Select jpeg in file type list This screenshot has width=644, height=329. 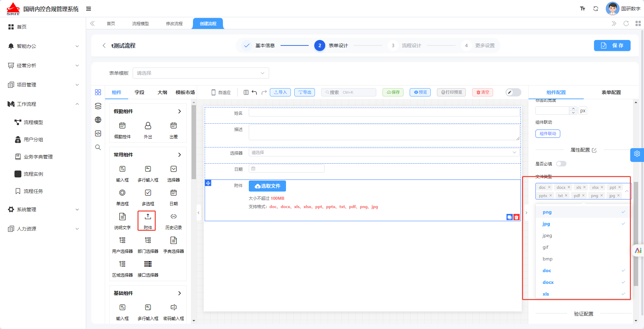tap(583, 235)
